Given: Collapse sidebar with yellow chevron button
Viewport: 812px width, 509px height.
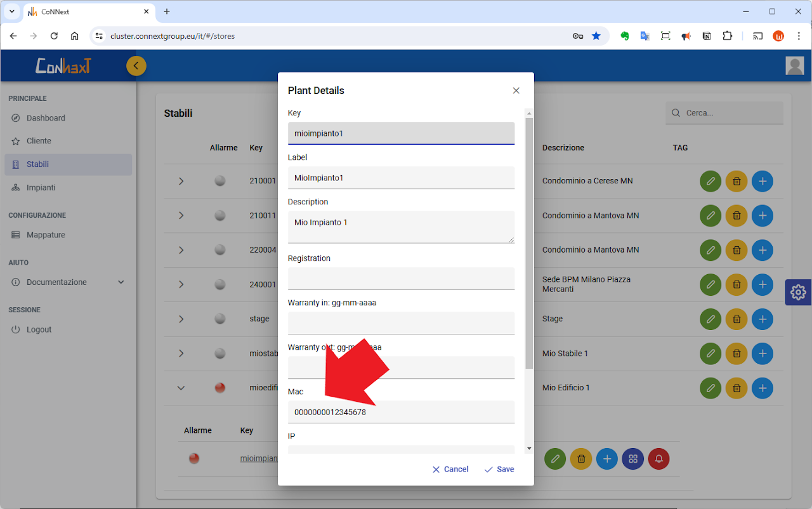Looking at the screenshot, I should [x=136, y=66].
